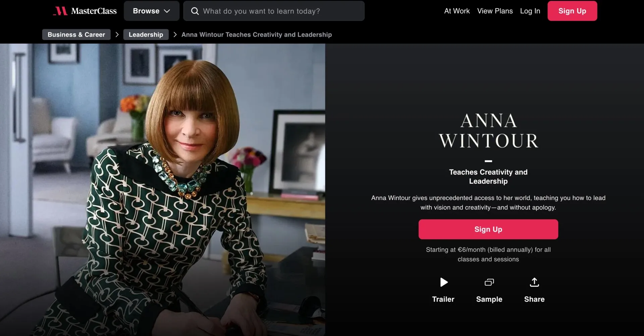Click the MasterClass M logo icon
644x336 pixels.
coord(61,11)
